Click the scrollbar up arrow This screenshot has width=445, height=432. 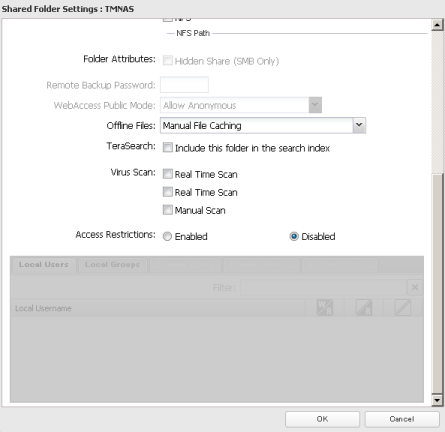(437, 25)
